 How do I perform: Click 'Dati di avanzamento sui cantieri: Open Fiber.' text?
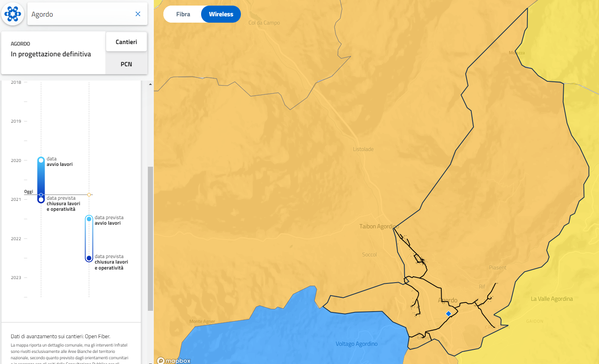click(x=60, y=336)
